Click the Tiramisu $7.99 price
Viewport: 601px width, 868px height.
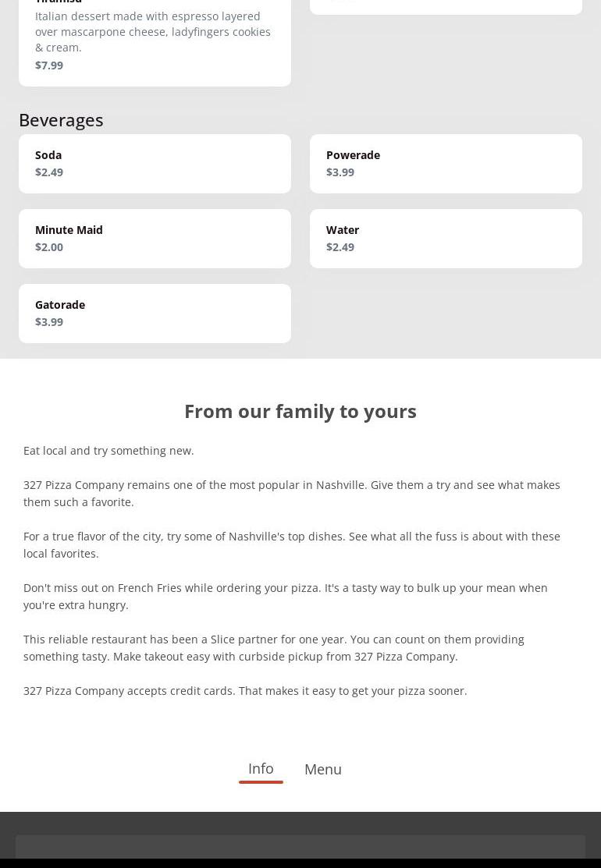click(x=49, y=66)
